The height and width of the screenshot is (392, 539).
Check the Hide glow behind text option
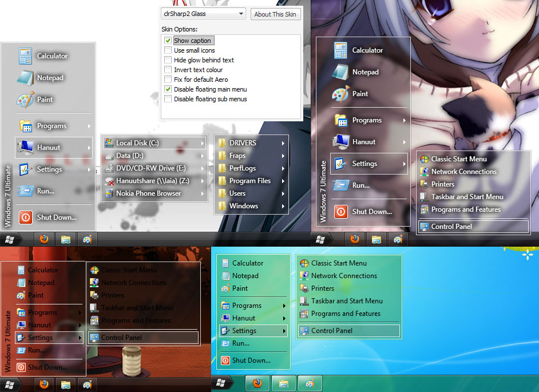coord(168,60)
